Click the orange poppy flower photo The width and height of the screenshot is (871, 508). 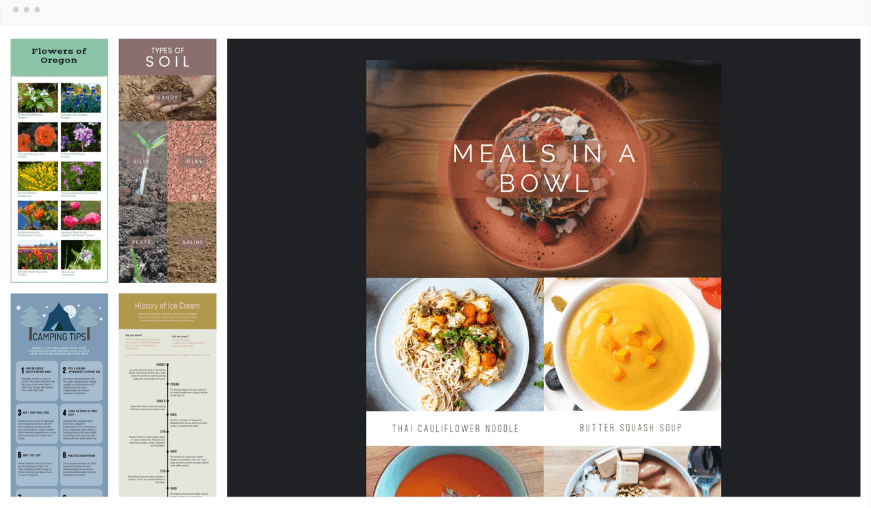37,137
